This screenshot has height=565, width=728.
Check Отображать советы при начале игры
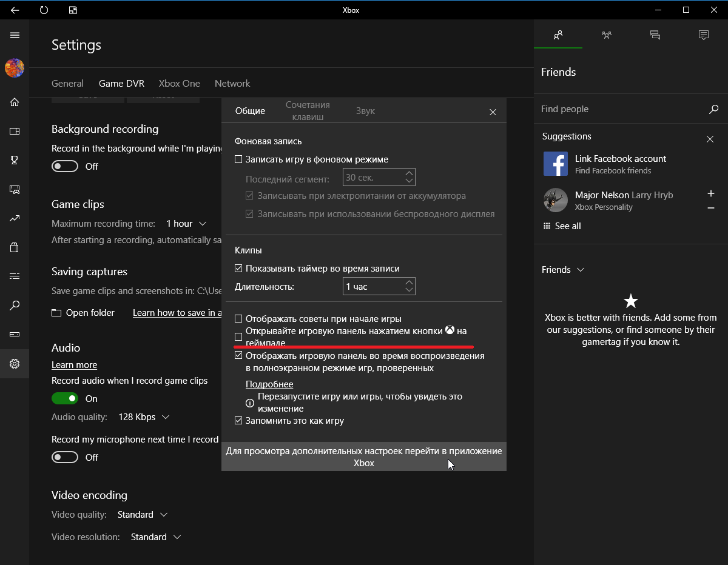click(x=238, y=318)
